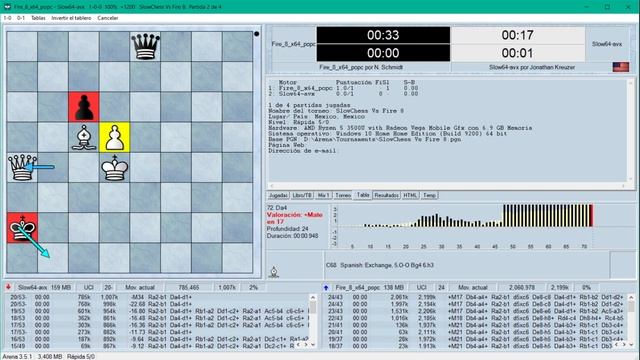640x360 pixels.
Task: Click the small bishop icon below the evaluation
Action: click(274, 272)
